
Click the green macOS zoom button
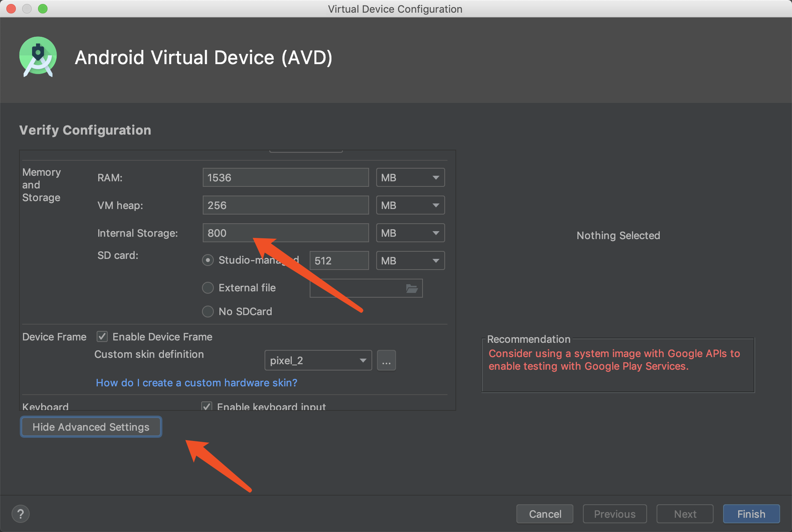pyautogui.click(x=43, y=9)
